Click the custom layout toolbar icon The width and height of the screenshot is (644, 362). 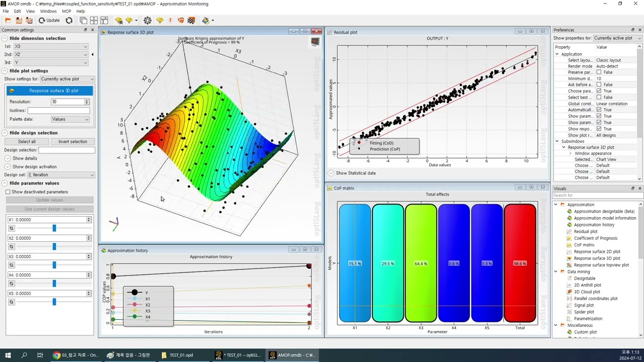coord(104,21)
